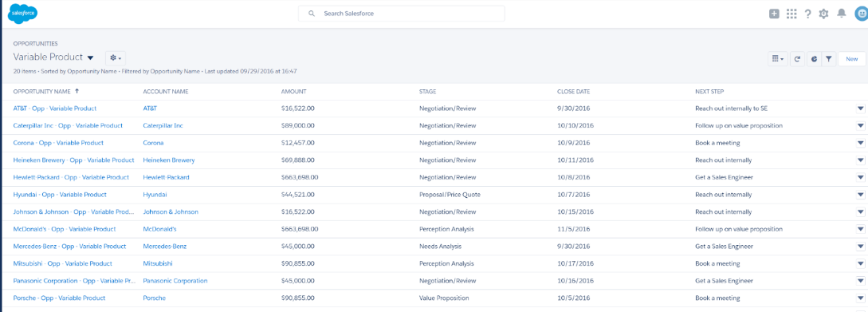This screenshot has height=312, width=868.
Task: Refresh the list view
Action: click(x=797, y=59)
